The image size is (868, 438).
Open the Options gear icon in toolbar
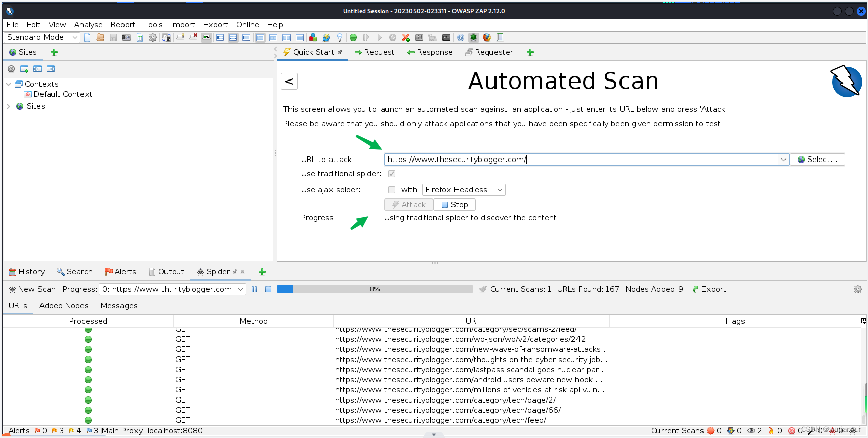coord(153,37)
